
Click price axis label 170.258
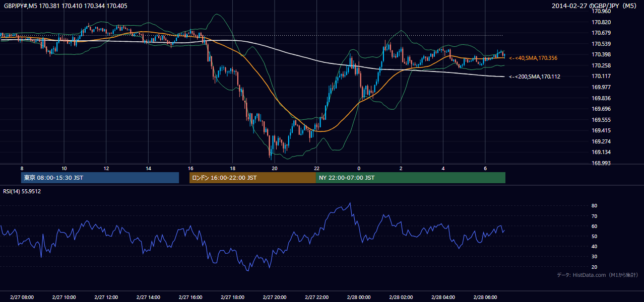tap(601, 65)
